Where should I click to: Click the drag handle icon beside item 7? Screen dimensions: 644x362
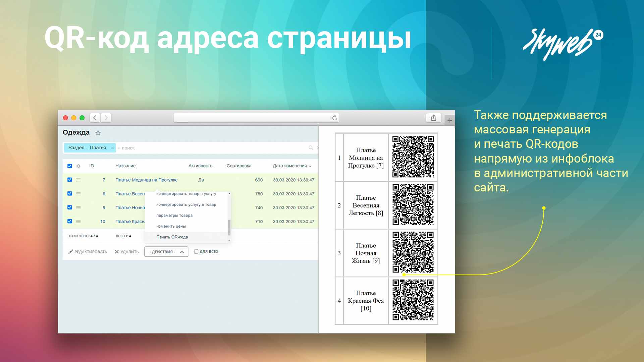click(78, 180)
